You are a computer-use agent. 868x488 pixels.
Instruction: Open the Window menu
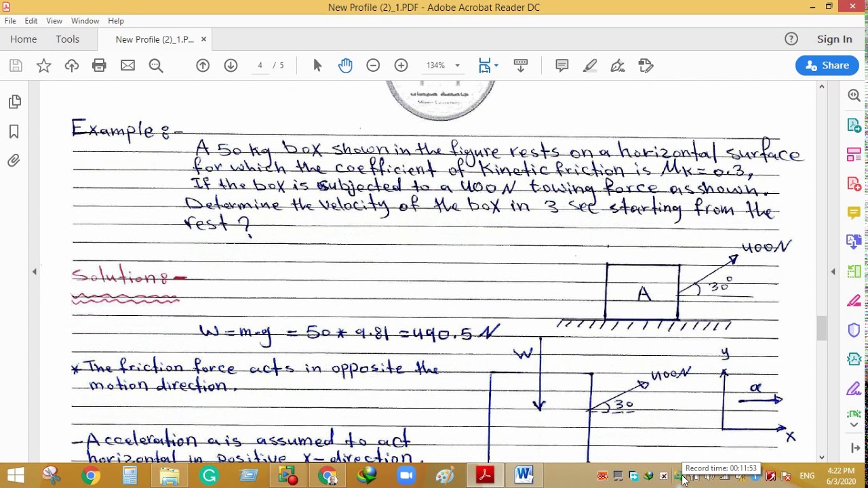pos(85,21)
